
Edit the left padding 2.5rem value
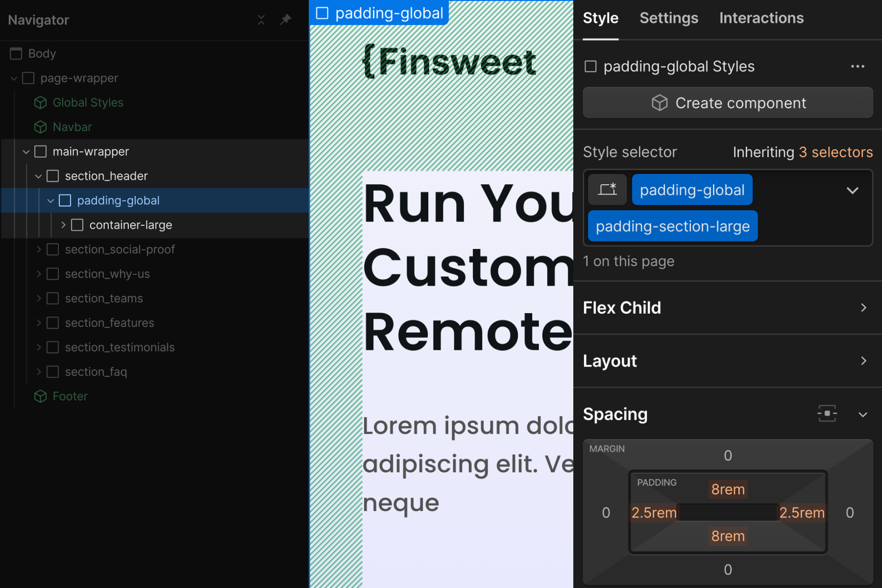coord(654,513)
